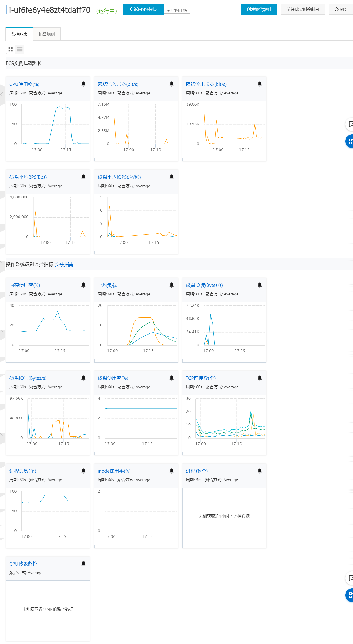The width and height of the screenshot is (353, 644).
Task: Click alarm bell on TCP连接数(个) chart
Action: [x=260, y=378]
